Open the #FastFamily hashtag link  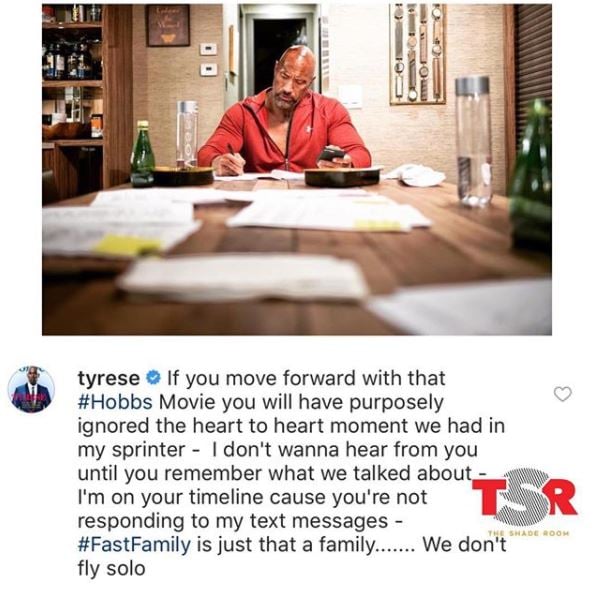point(134,544)
